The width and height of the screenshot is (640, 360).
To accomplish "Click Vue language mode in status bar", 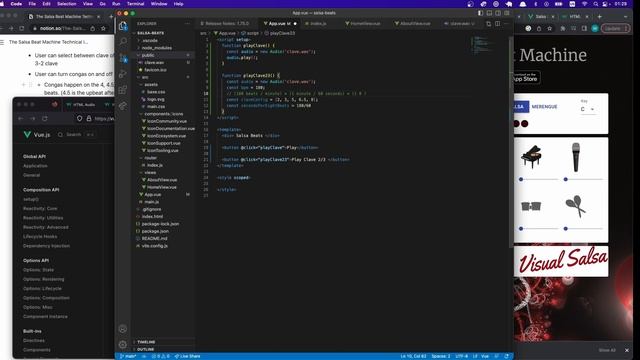I will click(485, 356).
